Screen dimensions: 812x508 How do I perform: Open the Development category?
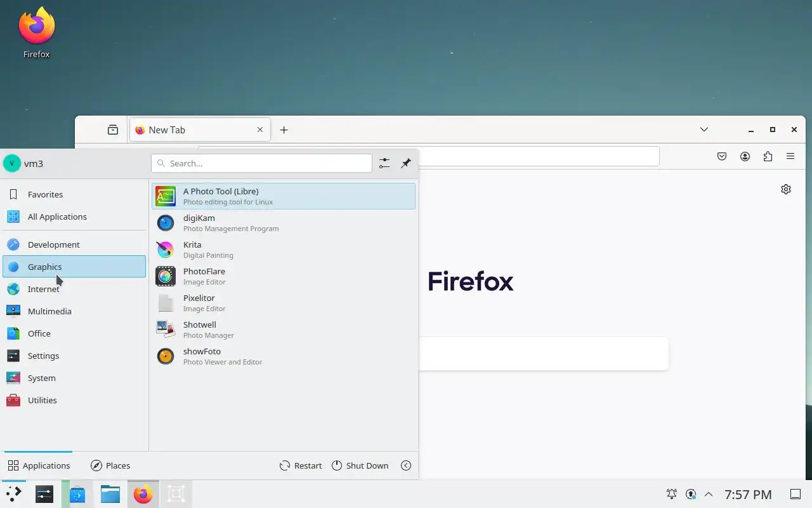(74, 244)
